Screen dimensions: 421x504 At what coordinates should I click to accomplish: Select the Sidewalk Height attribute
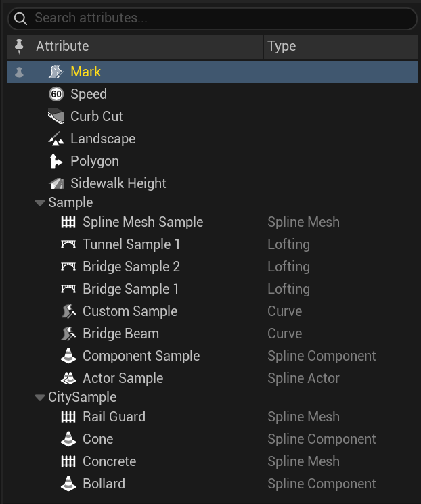point(213,183)
